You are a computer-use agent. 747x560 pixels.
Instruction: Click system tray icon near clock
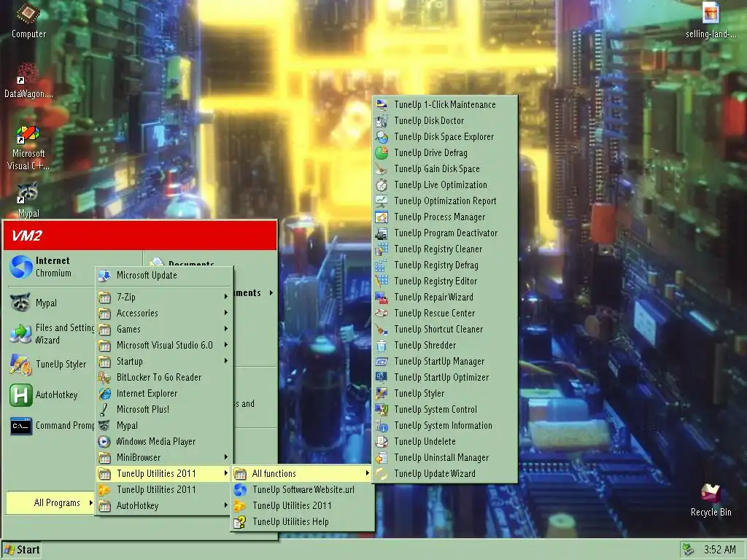coord(687,550)
